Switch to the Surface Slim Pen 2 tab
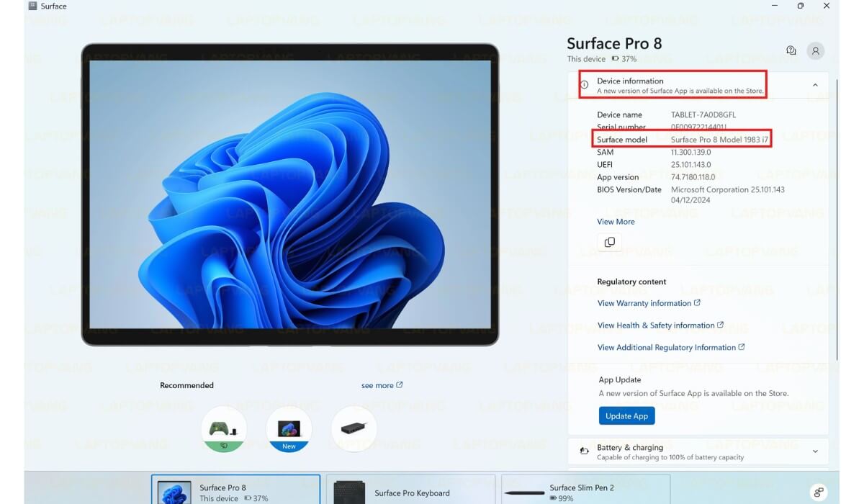This screenshot has height=504, width=864. (585, 489)
